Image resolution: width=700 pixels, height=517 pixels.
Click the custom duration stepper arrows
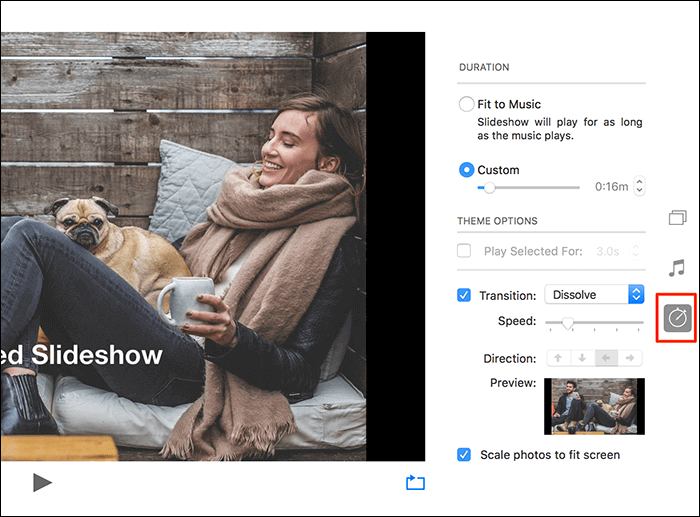coord(640,187)
